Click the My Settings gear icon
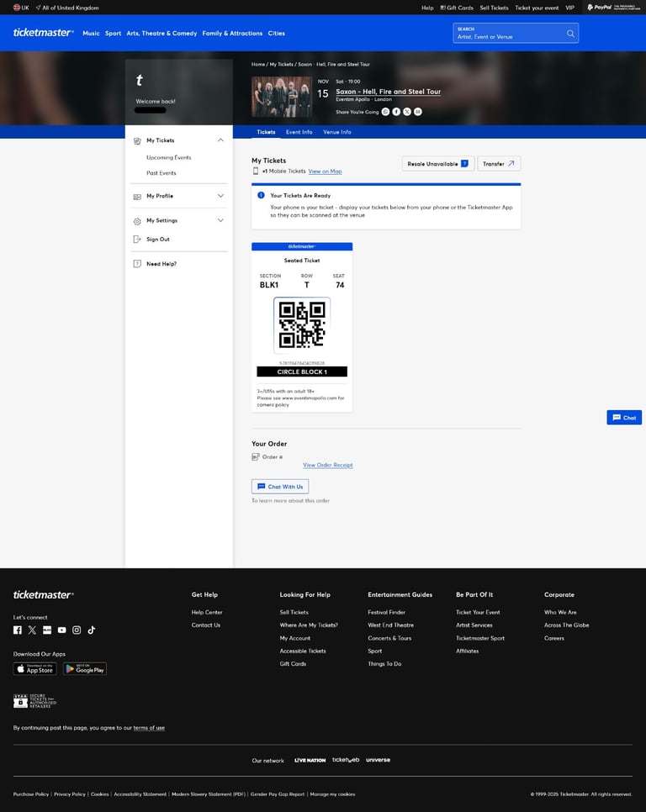This screenshot has width=646, height=812. coord(137,221)
